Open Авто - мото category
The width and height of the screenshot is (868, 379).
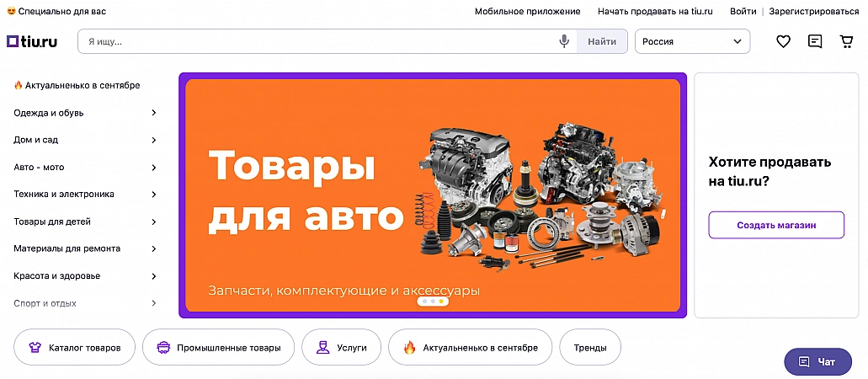pos(85,168)
